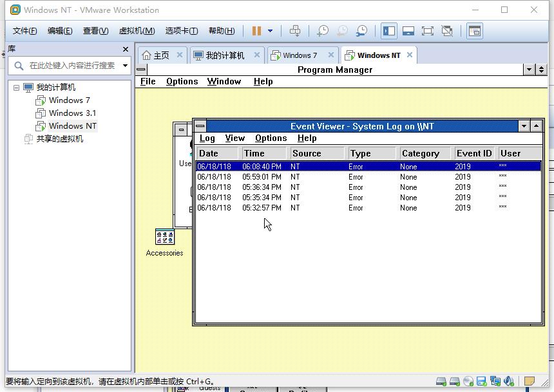Click the sound card status icon
This screenshot has width=554, height=392.
[x=509, y=382]
